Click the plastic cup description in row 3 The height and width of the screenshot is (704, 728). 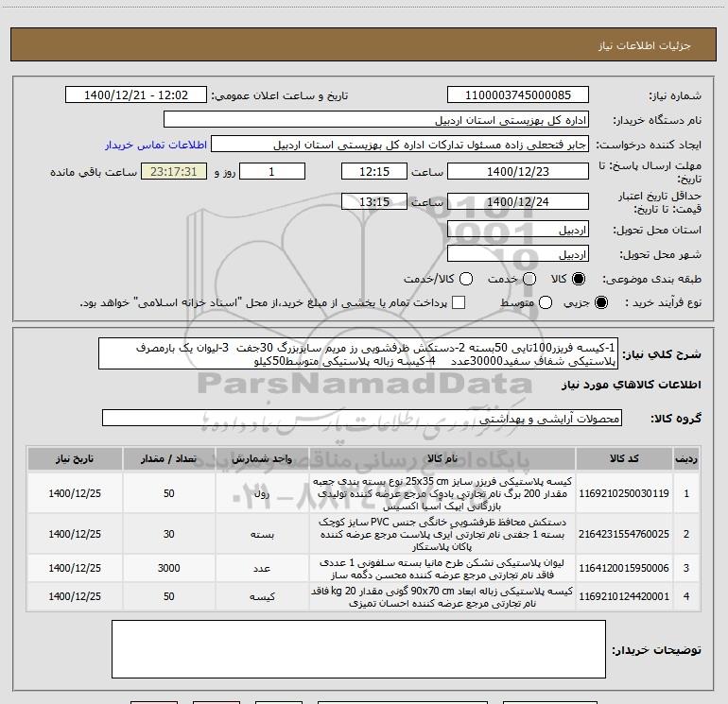(x=442, y=569)
